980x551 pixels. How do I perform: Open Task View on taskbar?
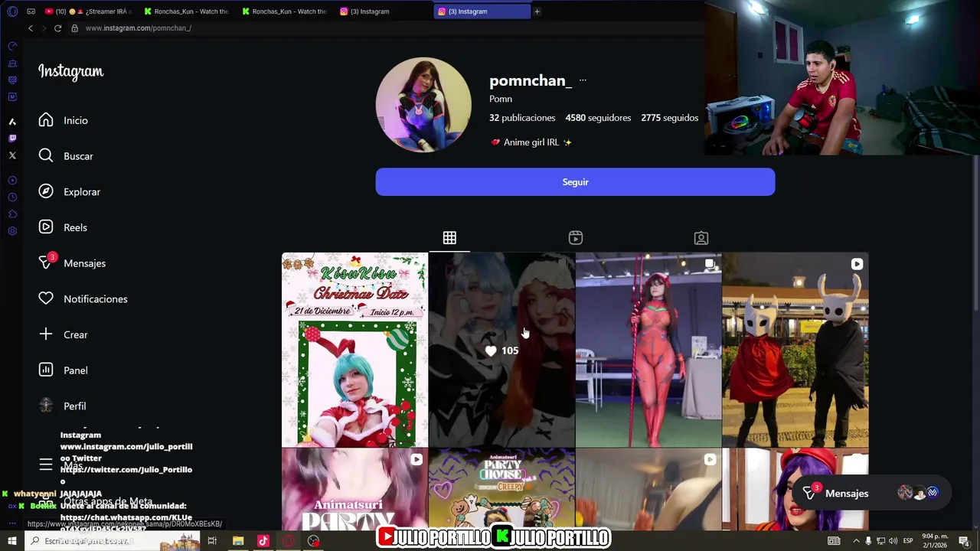tap(212, 541)
